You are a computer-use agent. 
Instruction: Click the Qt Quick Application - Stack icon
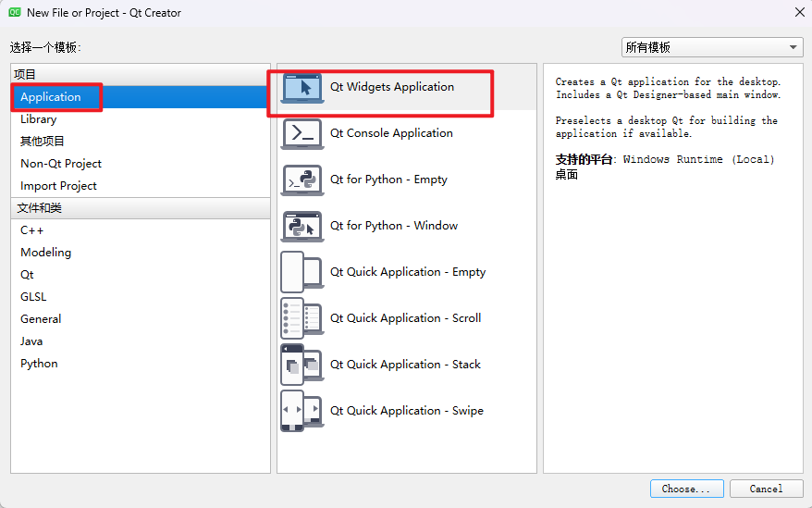coord(302,365)
